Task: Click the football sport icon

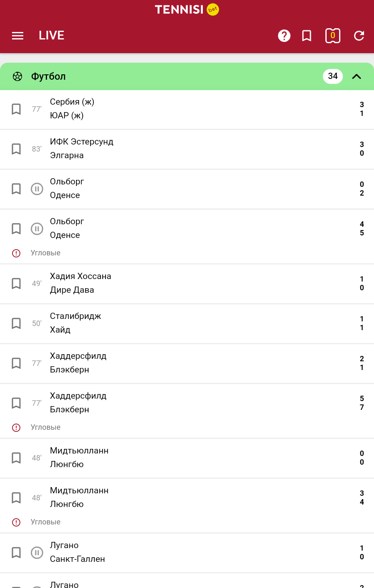Action: tap(17, 76)
